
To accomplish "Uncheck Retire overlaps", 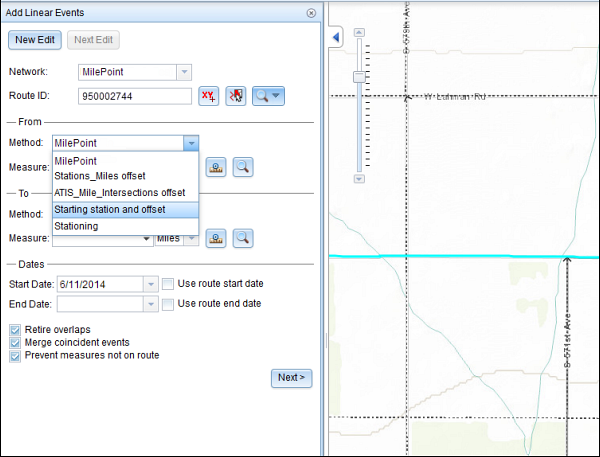I will point(15,328).
